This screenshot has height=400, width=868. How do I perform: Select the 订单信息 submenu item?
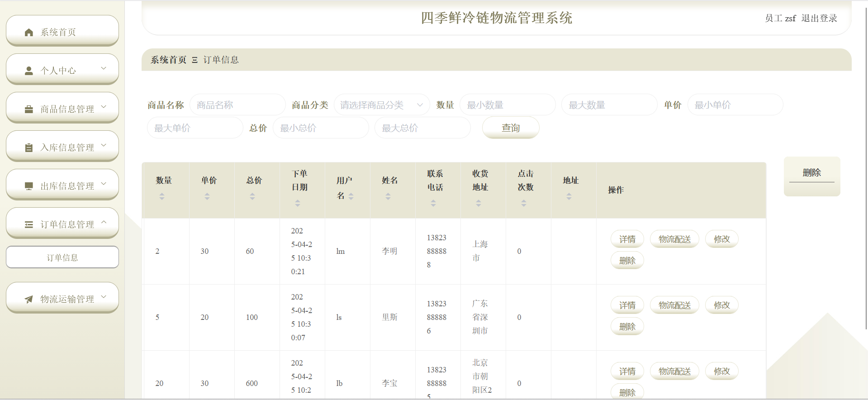pos(62,257)
